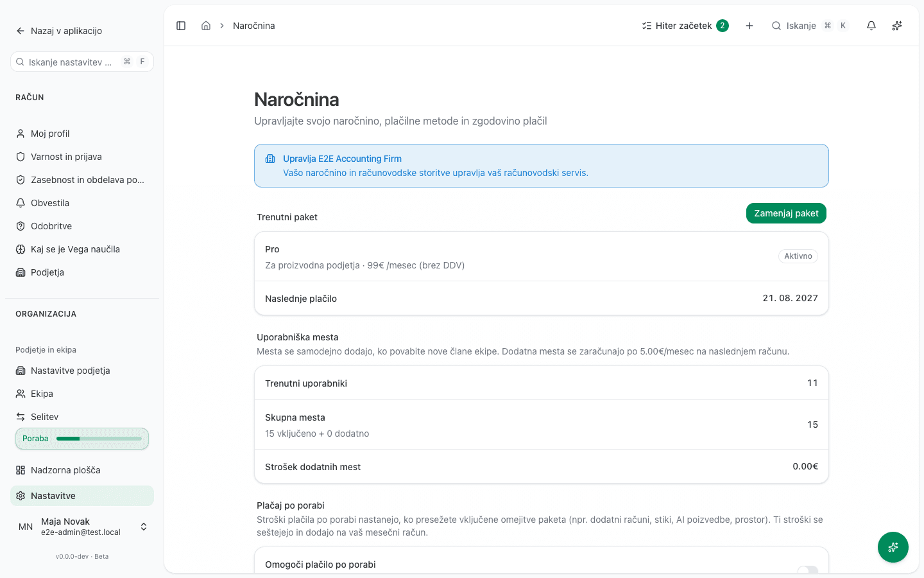The width and height of the screenshot is (924, 578).
Task: Focus the Iskanje nastavitev search box
Action: pyautogui.click(x=82, y=62)
